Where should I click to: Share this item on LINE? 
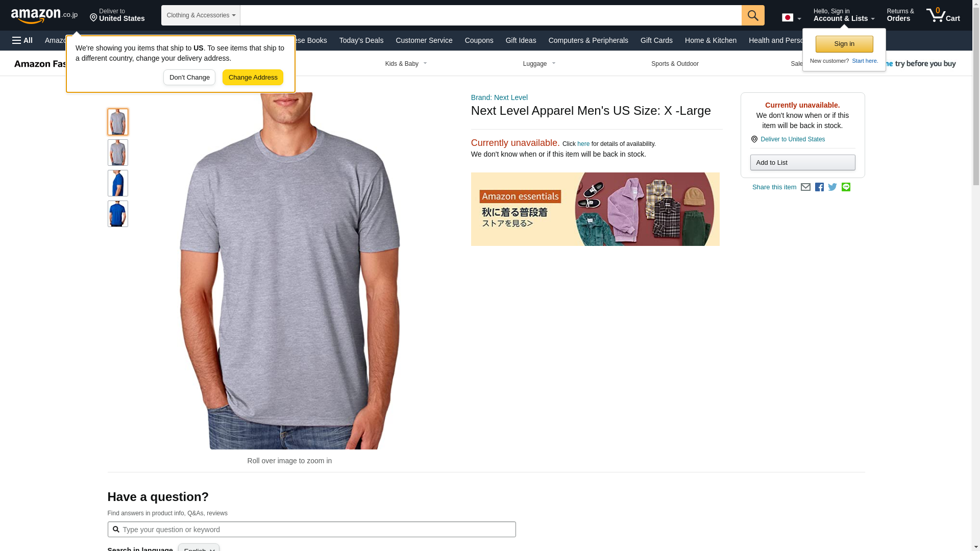846,187
